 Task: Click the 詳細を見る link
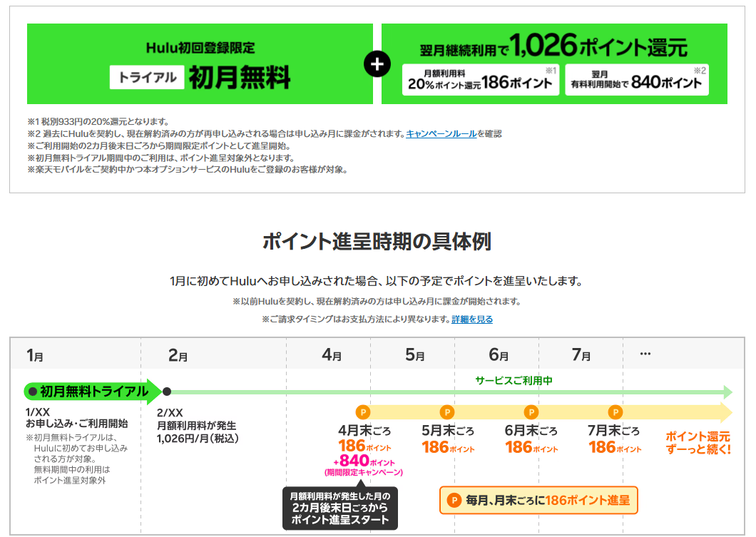tap(472, 319)
